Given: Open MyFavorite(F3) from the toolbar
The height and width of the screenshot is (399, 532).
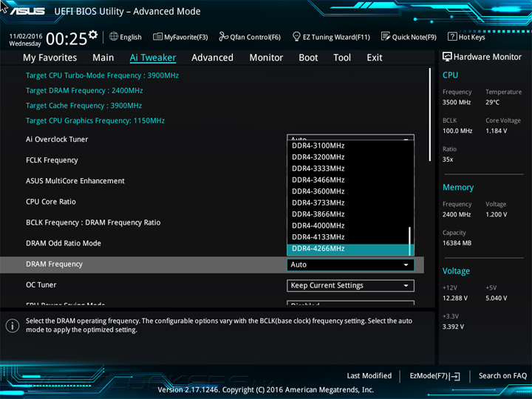Looking at the screenshot, I should (180, 37).
